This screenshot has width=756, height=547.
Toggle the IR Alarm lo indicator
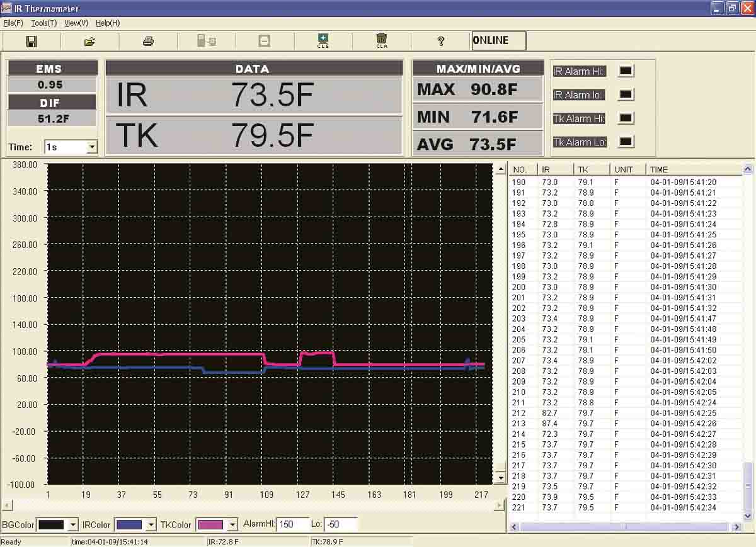pos(626,94)
